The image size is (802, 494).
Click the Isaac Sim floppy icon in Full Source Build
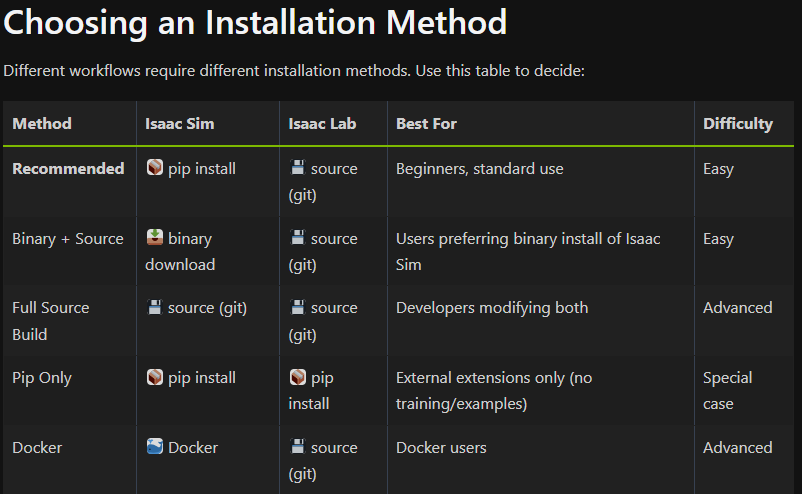(x=155, y=307)
